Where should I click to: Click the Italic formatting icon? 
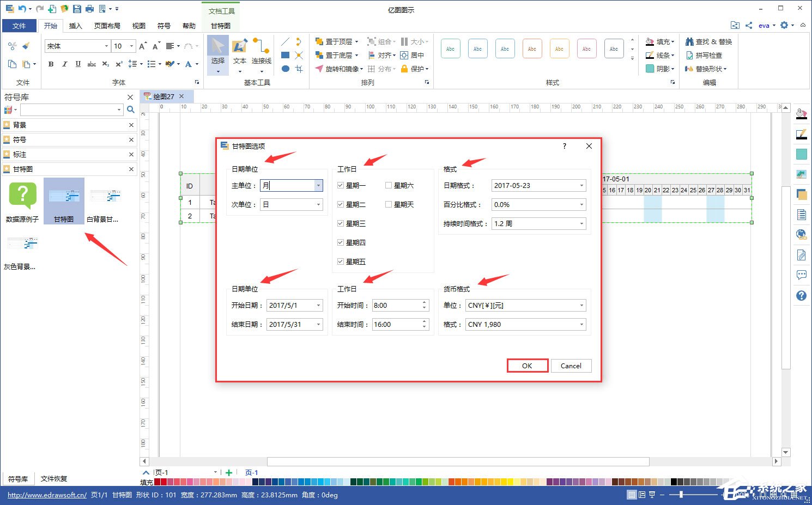click(x=64, y=64)
